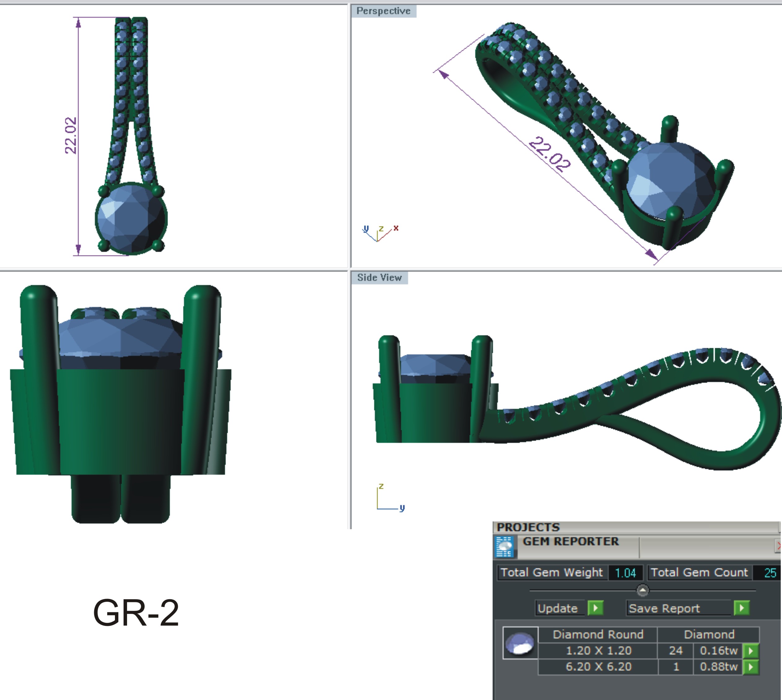Click the 22.02 dimension in top view
782x700 pixels.
pyautogui.click(x=70, y=135)
